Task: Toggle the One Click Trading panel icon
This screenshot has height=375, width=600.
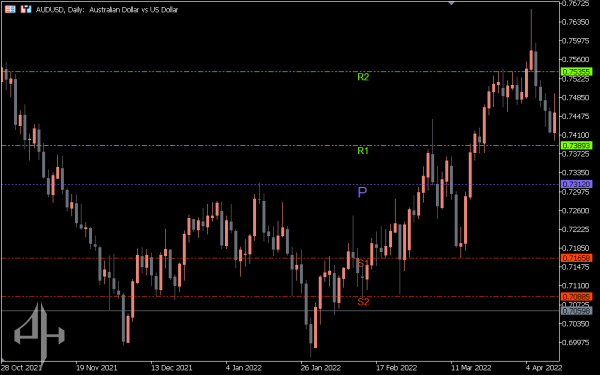Action: tap(10, 9)
